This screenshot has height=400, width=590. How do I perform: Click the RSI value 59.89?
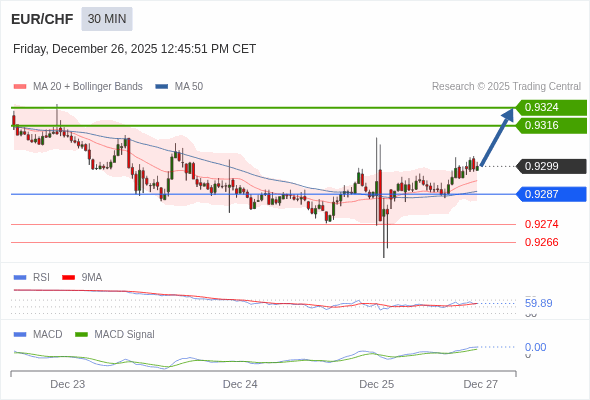538,303
